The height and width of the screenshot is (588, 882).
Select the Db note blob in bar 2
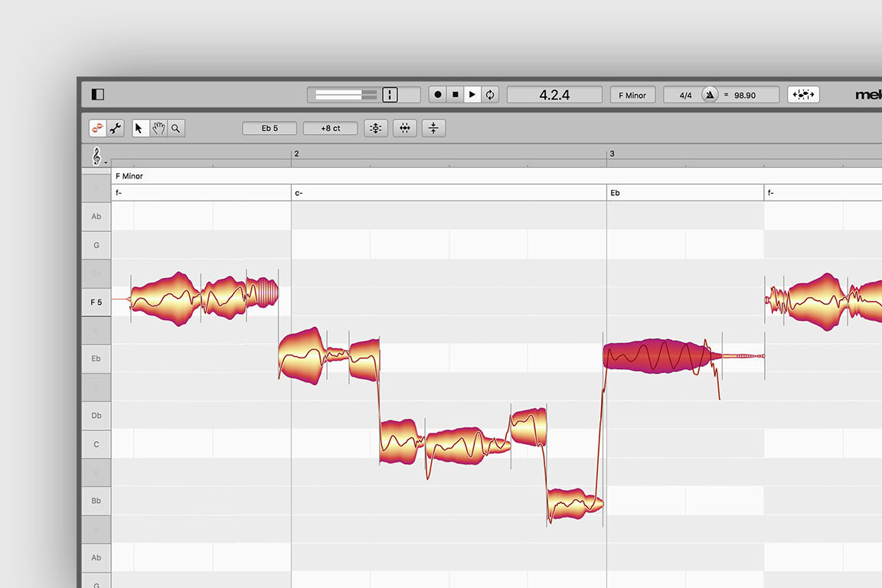pos(529,426)
